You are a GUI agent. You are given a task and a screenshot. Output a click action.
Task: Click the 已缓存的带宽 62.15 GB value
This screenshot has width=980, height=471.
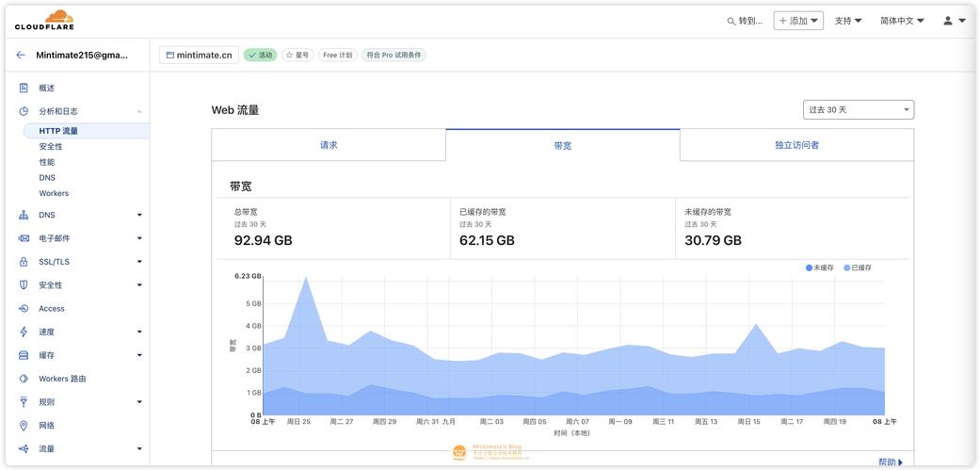click(487, 240)
